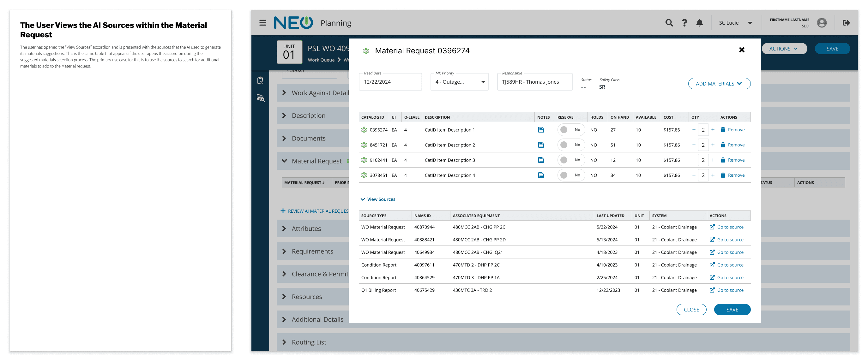The height and width of the screenshot is (361, 868).
Task: Open the help question mark icon
Action: pyautogui.click(x=684, y=23)
